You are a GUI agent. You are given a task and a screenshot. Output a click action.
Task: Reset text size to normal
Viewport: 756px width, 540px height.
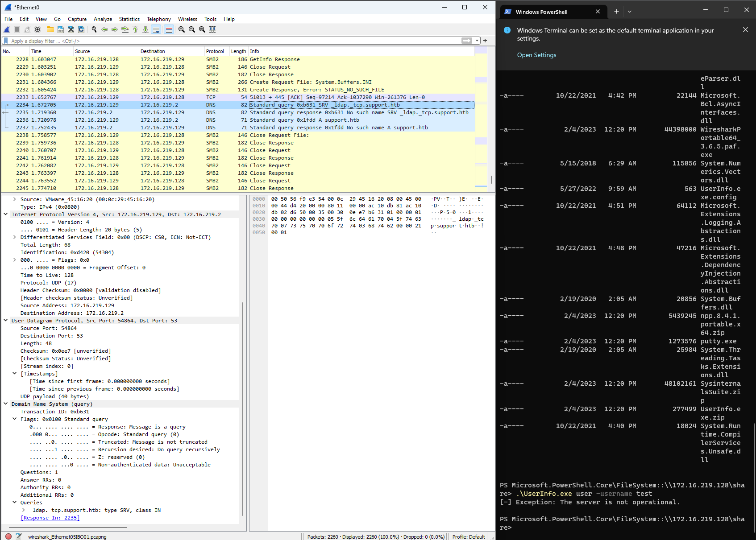point(202,29)
